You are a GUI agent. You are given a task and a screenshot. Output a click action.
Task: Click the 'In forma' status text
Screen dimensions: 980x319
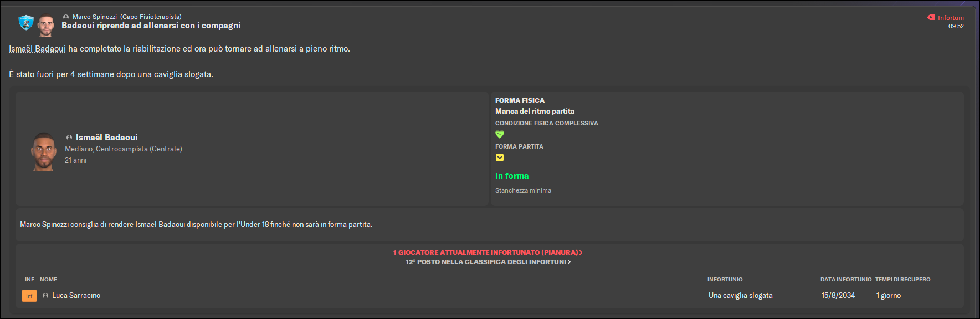(x=512, y=176)
